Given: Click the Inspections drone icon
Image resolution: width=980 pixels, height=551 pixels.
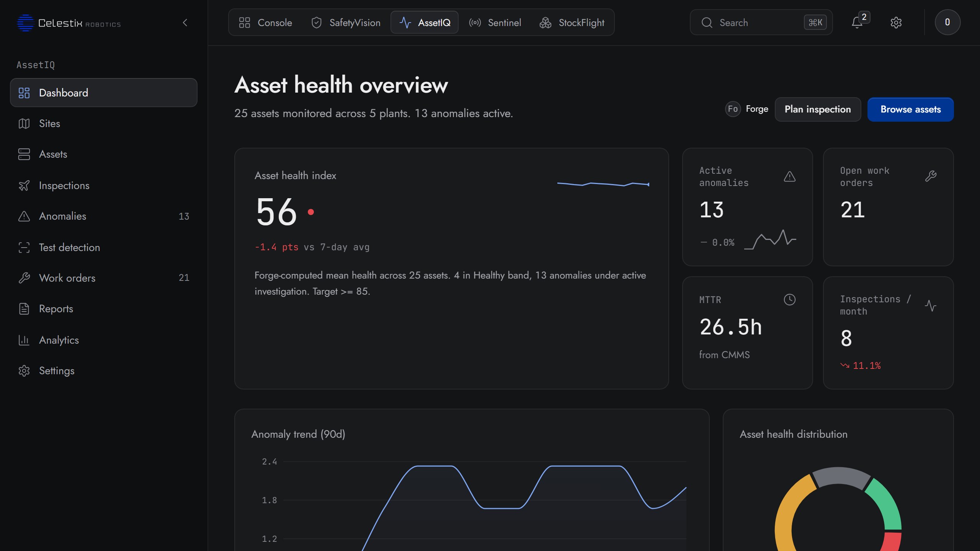Looking at the screenshot, I should (x=24, y=186).
